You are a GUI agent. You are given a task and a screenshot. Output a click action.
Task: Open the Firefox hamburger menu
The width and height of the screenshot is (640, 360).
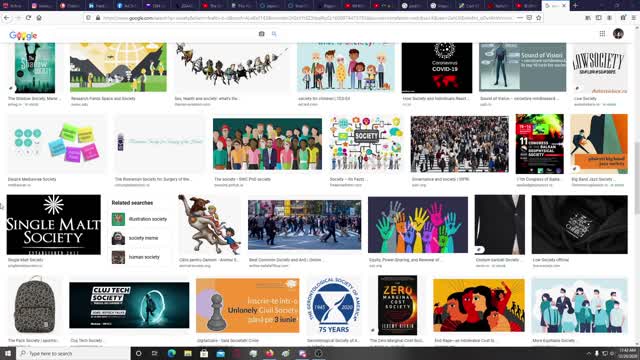633,18
